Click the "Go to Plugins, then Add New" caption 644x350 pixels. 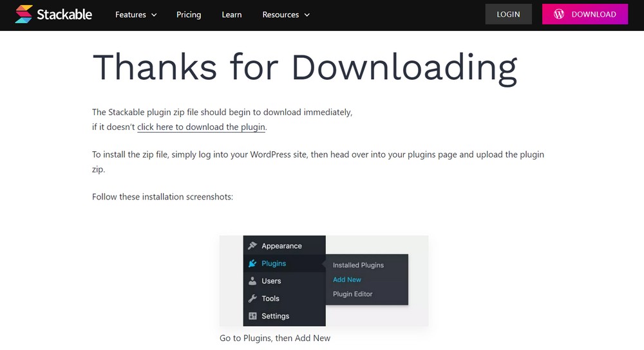(275, 338)
